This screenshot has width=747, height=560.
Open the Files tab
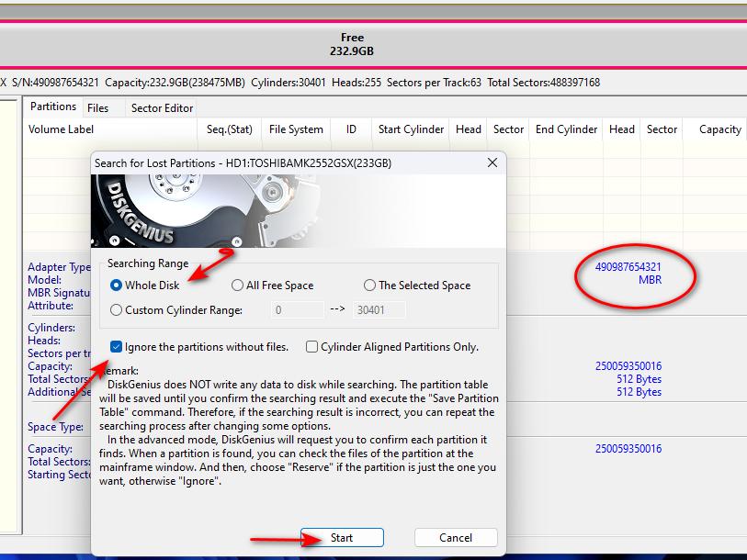[98, 108]
